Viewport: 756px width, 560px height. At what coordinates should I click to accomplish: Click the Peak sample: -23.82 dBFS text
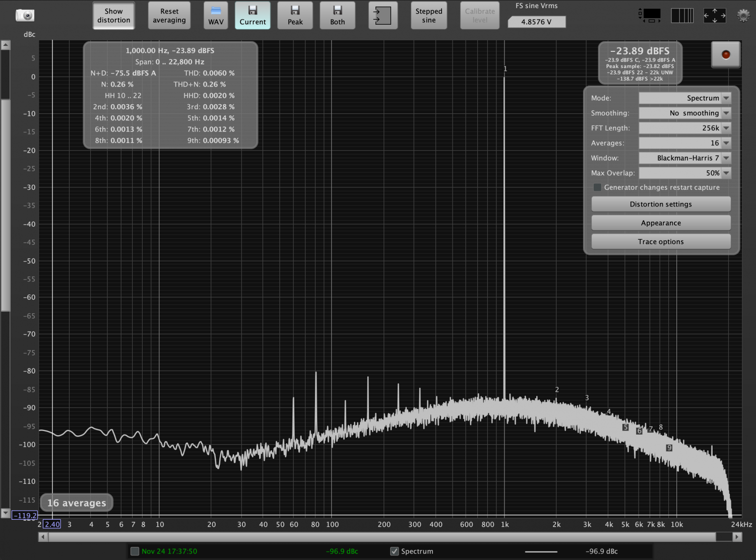pyautogui.click(x=640, y=66)
